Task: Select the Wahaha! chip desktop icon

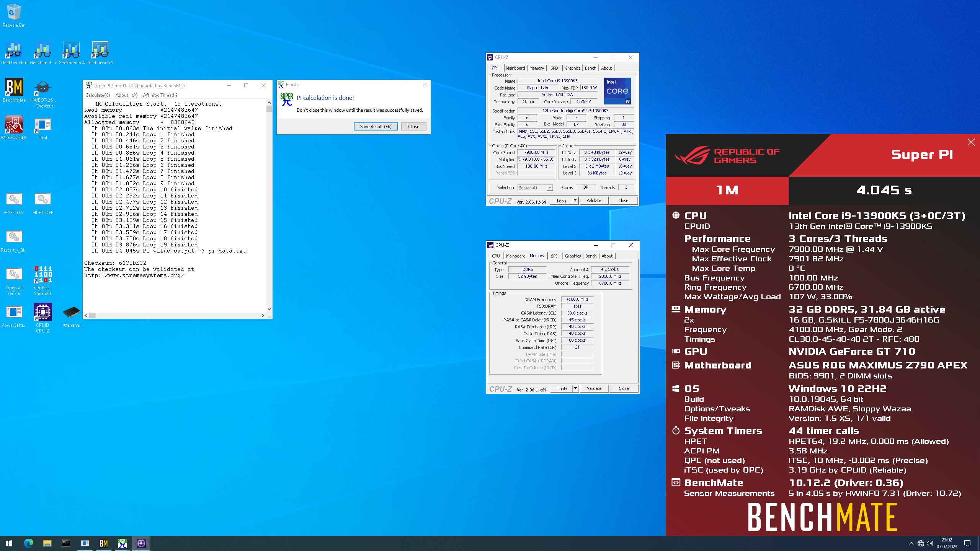Action: 72,316
